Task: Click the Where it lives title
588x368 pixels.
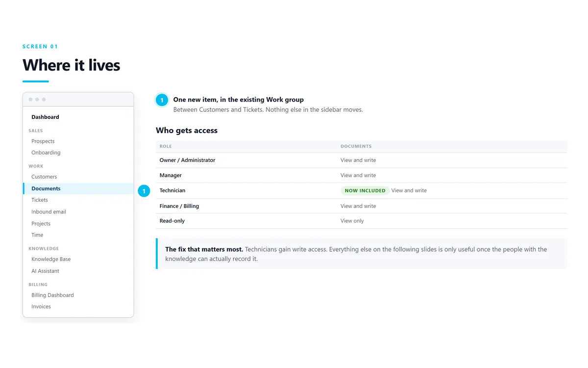Action: [71, 65]
